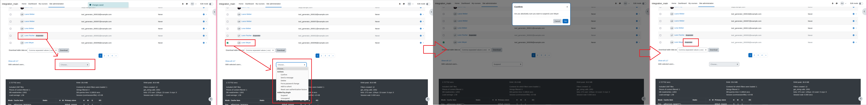The image size is (868, 105).
Task: Tick tool_generator_000018 row checkbox in first panel
Action: click(10, 15)
